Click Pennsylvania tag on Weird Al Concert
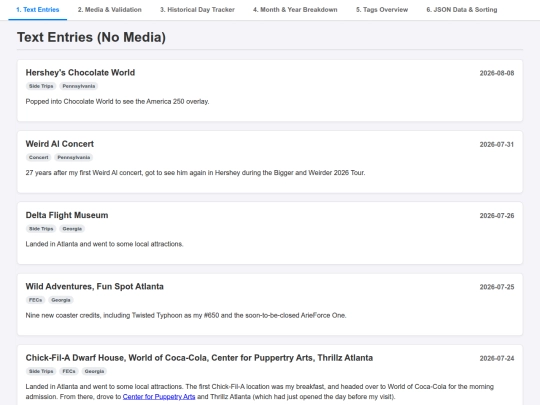The image size is (540, 405). pyautogui.click(x=74, y=157)
